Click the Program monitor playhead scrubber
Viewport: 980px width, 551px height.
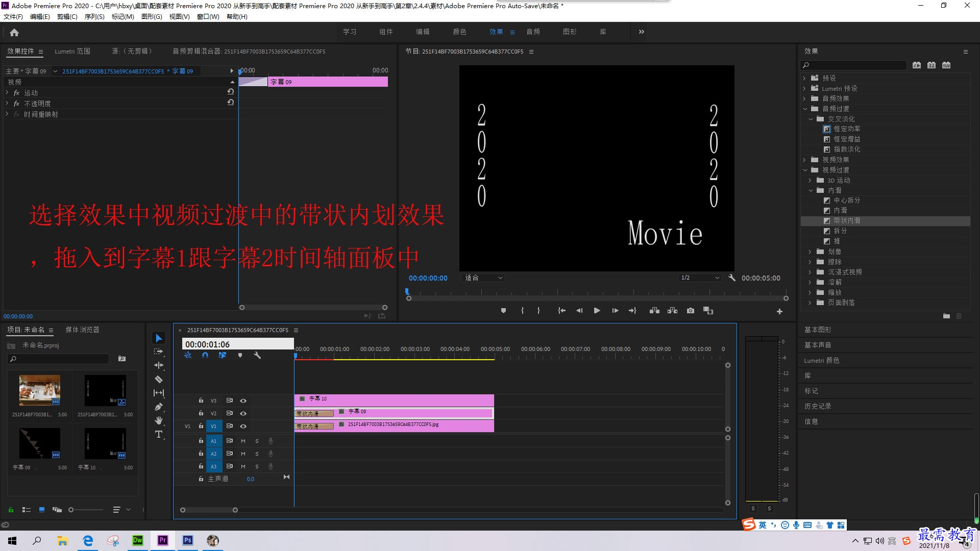(x=407, y=292)
